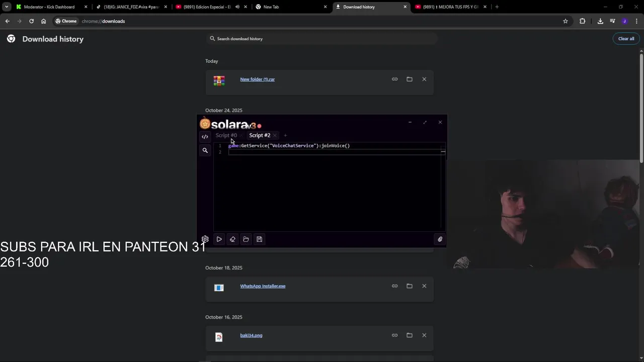Open the WhatsApp Installer.exe download

tap(263, 286)
